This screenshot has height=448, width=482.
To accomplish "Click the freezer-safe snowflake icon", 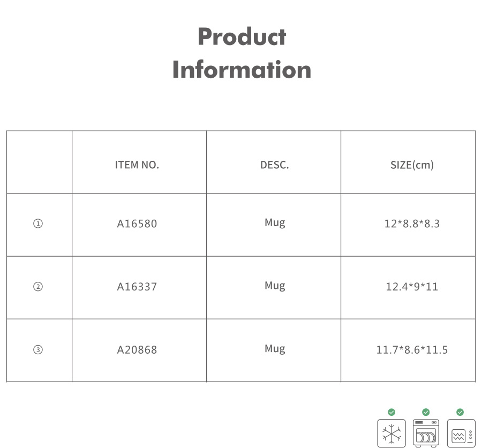I will [391, 433].
